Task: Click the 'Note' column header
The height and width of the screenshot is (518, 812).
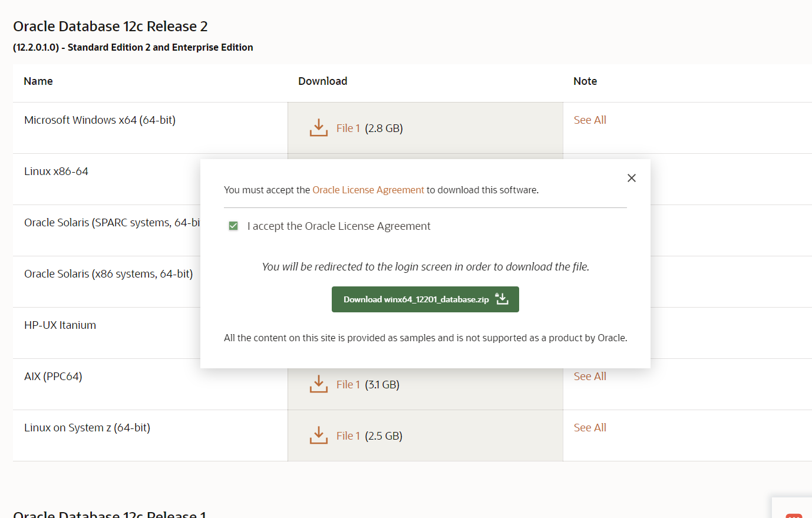Action: [x=585, y=81]
